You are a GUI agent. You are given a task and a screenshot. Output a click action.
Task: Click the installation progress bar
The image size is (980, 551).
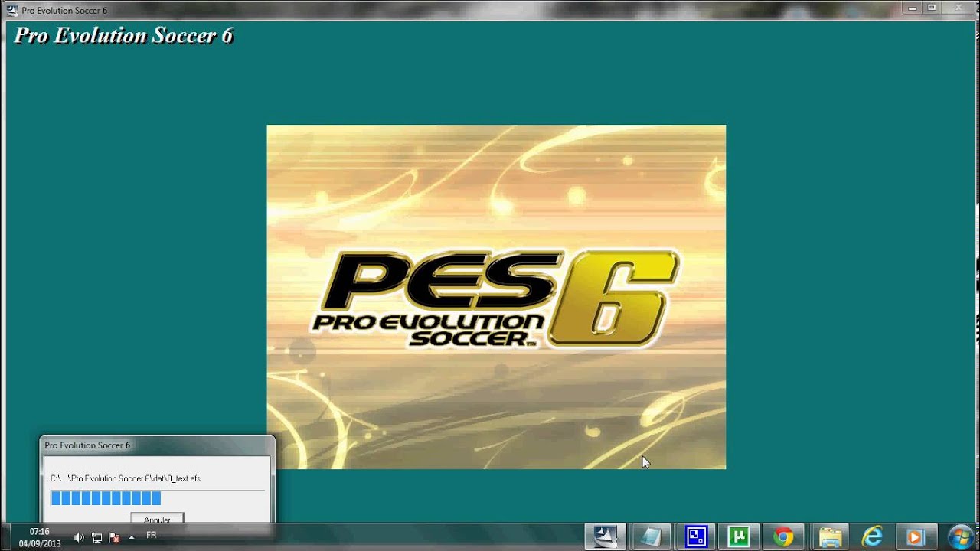pyautogui.click(x=157, y=498)
